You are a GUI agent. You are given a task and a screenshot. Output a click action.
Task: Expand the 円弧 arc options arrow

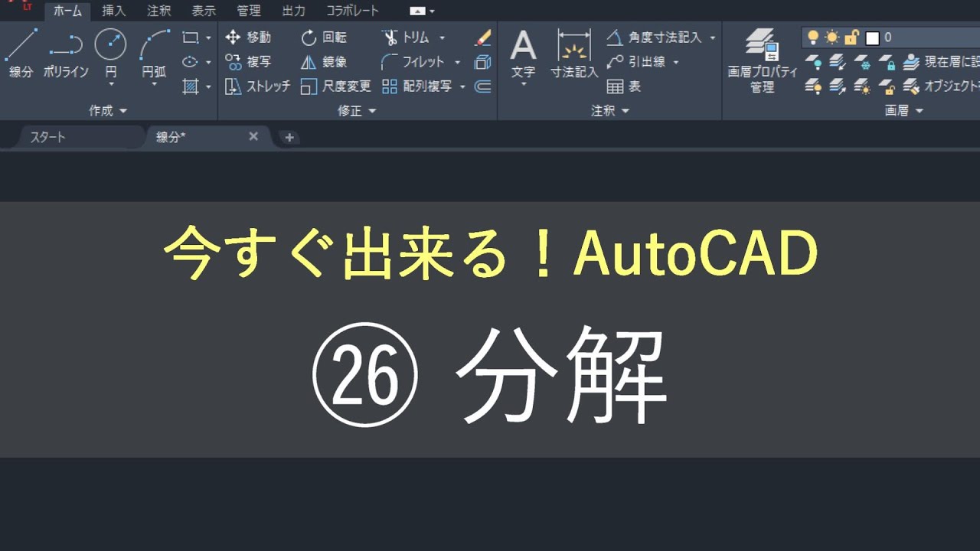(154, 83)
